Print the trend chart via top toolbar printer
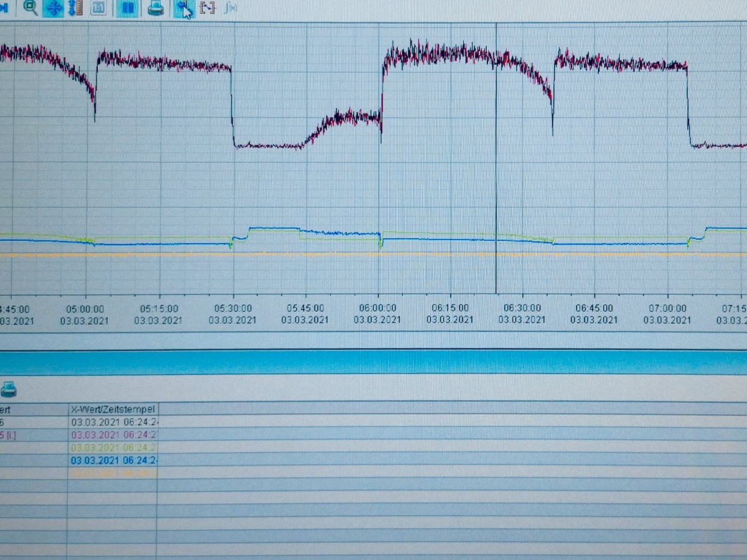This screenshot has height=560, width=747. tap(156, 8)
